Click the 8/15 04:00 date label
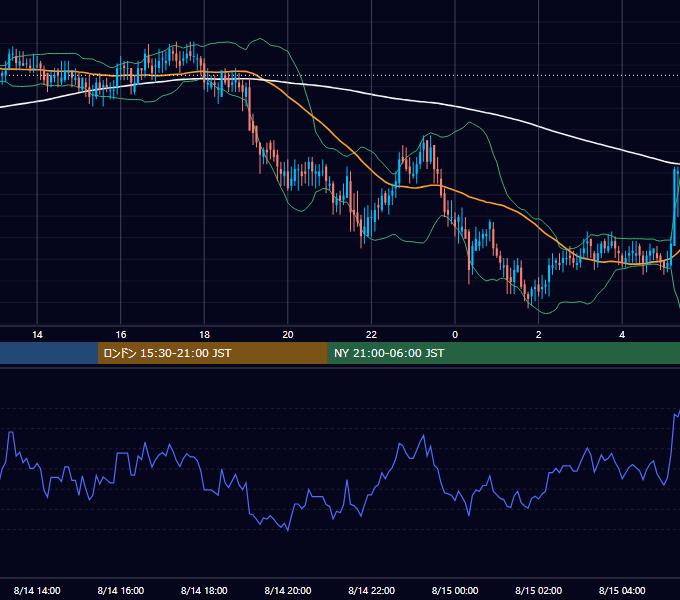This screenshot has width=680, height=600. (622, 590)
